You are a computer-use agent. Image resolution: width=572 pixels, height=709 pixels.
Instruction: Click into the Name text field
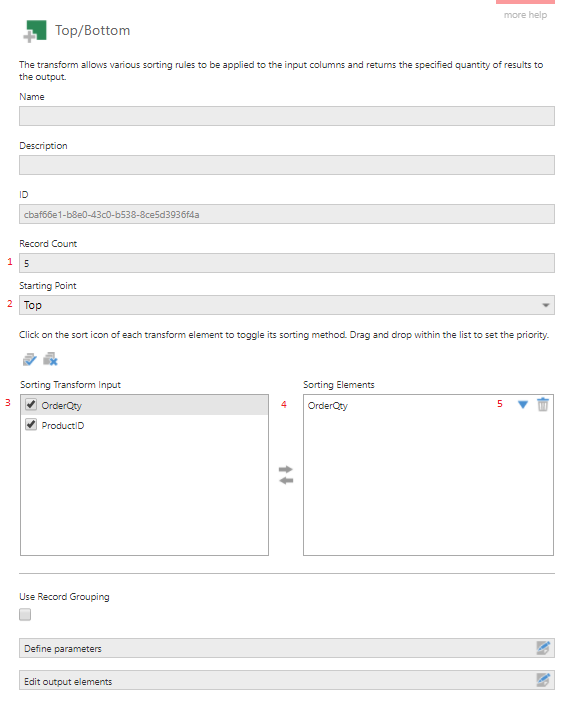click(x=287, y=116)
